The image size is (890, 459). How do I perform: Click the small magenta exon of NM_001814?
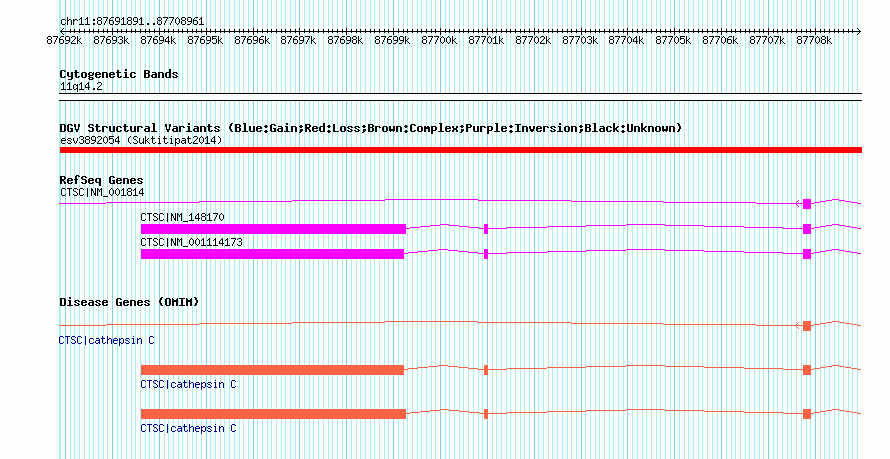(x=807, y=204)
